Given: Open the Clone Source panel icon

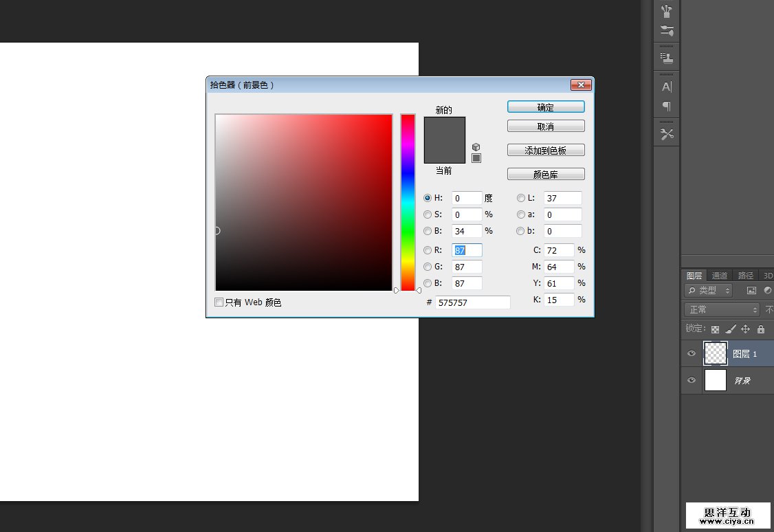Looking at the screenshot, I should click(x=666, y=58).
